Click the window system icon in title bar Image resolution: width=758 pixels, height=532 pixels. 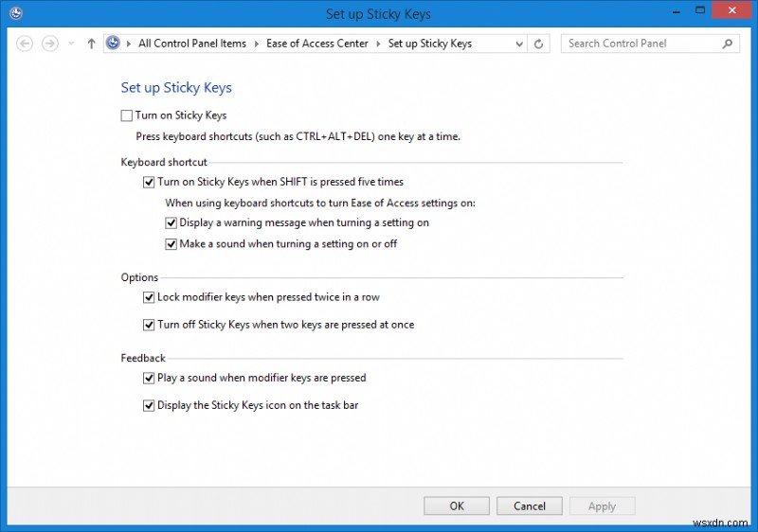point(16,13)
